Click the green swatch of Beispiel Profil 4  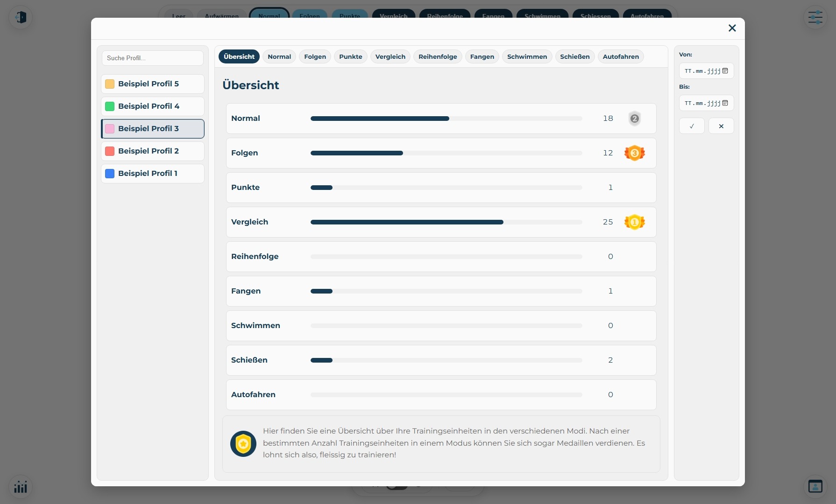point(110,106)
